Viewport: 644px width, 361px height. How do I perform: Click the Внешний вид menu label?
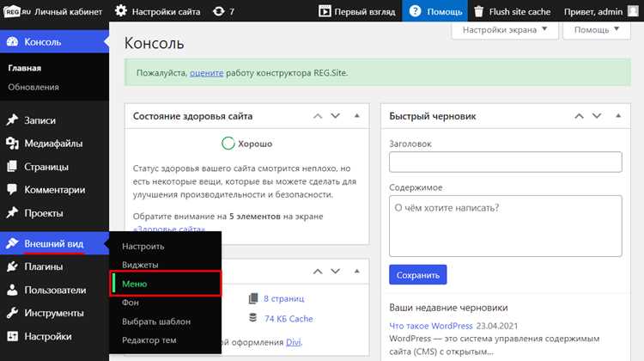[x=54, y=243]
